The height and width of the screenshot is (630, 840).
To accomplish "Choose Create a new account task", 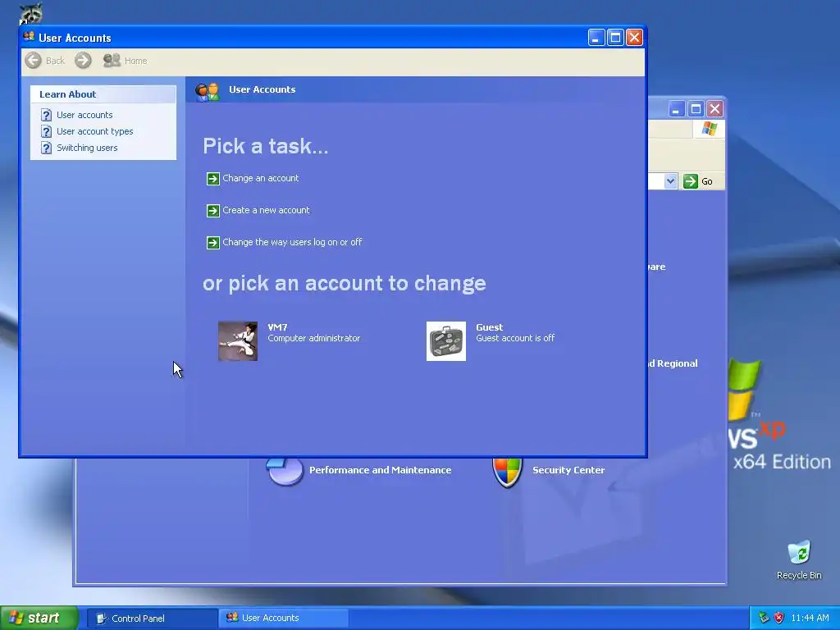I will [x=266, y=211].
